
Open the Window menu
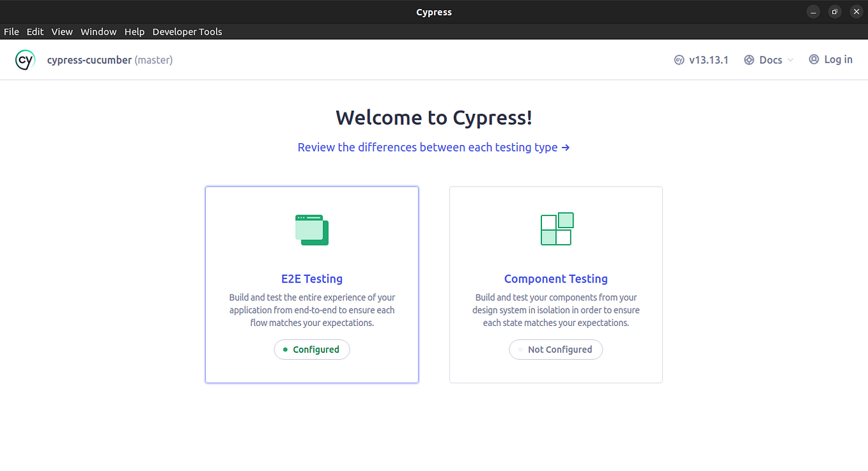click(98, 31)
